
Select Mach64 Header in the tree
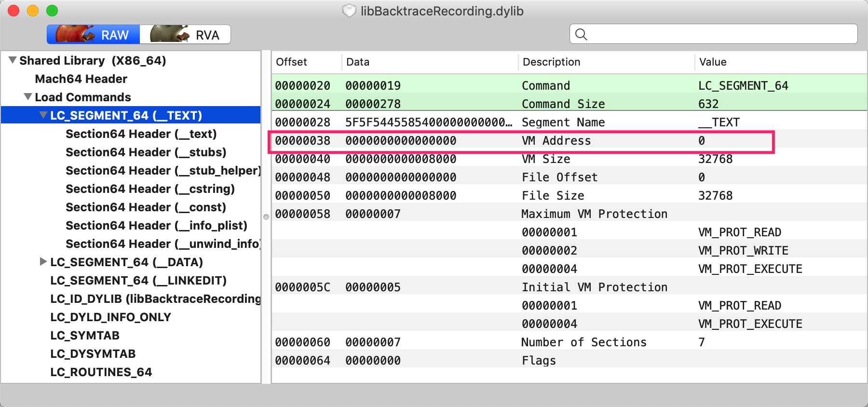click(x=81, y=79)
